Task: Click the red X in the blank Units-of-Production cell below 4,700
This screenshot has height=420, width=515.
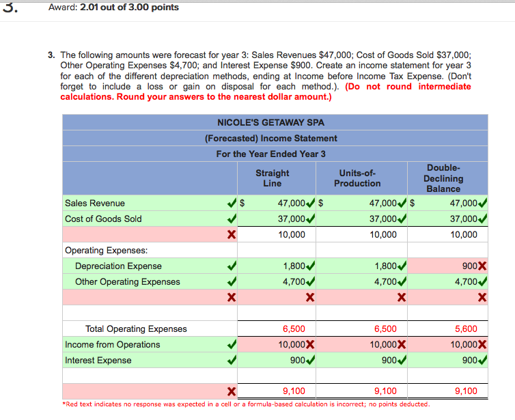Action: 402,298
